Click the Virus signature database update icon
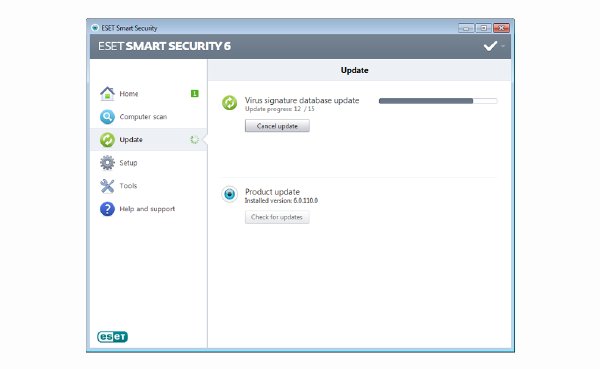This screenshot has height=369, width=600. (230, 103)
